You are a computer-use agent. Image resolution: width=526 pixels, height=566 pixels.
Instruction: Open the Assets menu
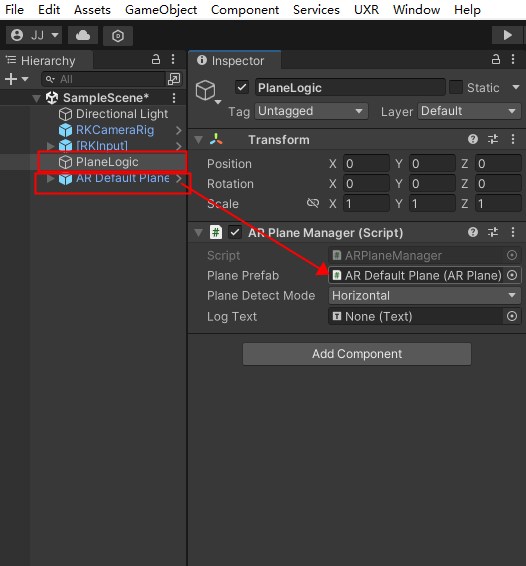point(92,10)
